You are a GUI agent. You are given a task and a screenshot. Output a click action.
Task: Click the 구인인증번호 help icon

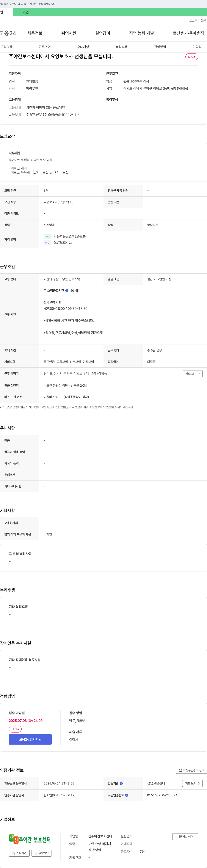pos(127,795)
